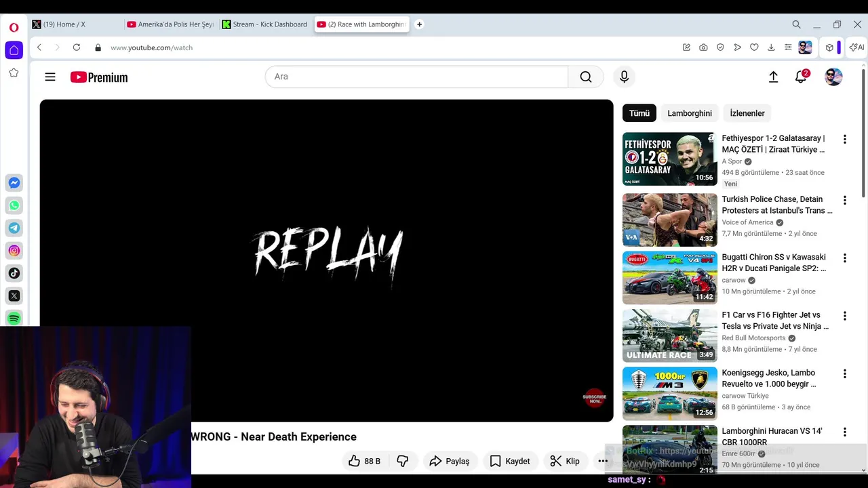Click the site padlock security icon
Image resolution: width=868 pixels, height=488 pixels.
tap(98, 47)
